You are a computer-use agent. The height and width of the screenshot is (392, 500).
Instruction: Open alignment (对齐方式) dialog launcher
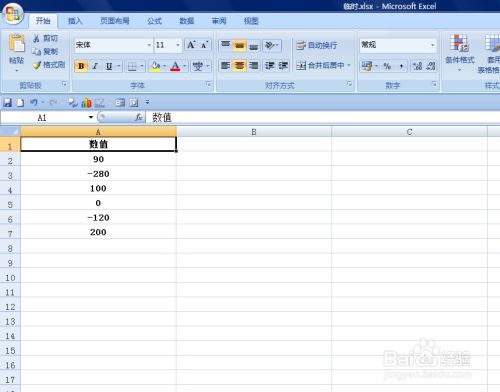point(349,84)
